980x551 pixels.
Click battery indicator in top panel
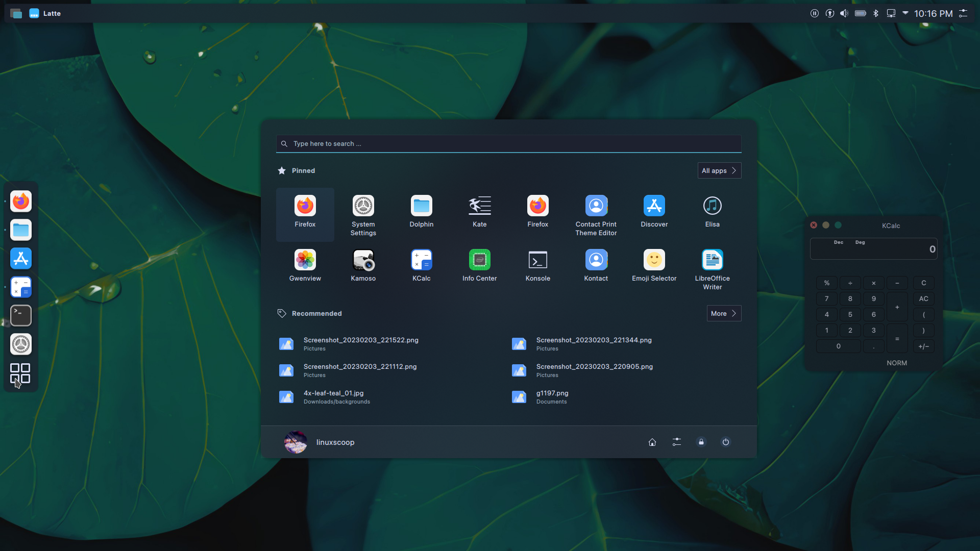coord(861,13)
